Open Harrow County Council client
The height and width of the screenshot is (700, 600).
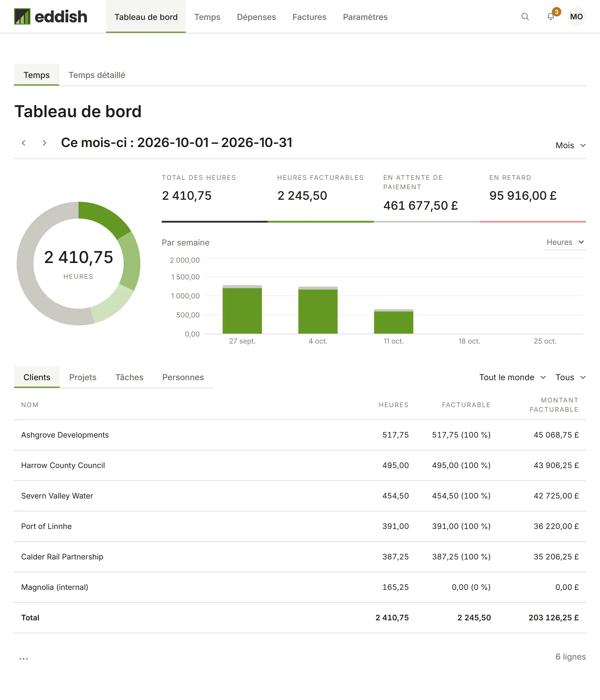300,465
